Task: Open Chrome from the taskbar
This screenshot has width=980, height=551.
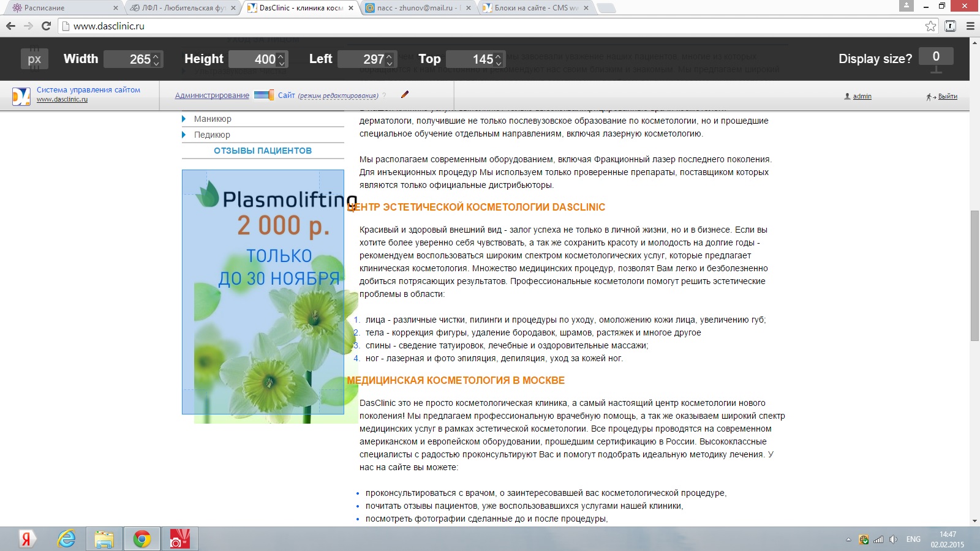Action: click(x=142, y=539)
